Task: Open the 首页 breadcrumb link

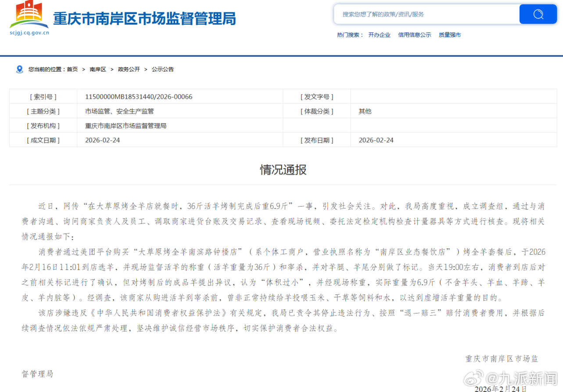Action: coord(72,69)
